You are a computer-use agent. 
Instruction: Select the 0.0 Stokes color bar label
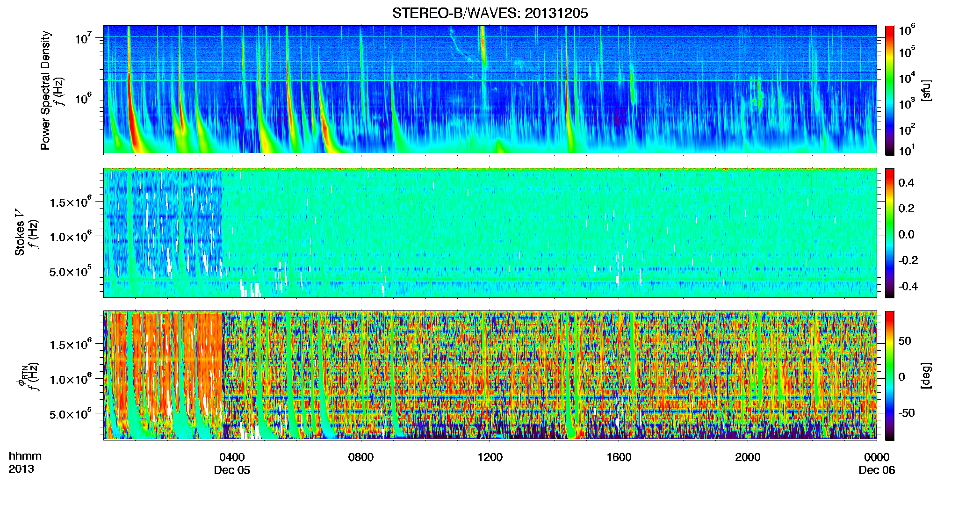(906, 235)
